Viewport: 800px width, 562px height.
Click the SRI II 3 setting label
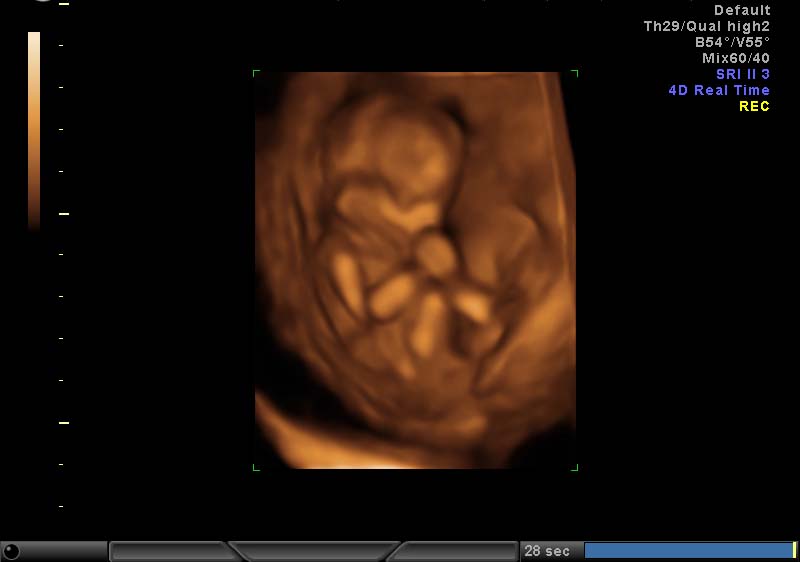(742, 74)
